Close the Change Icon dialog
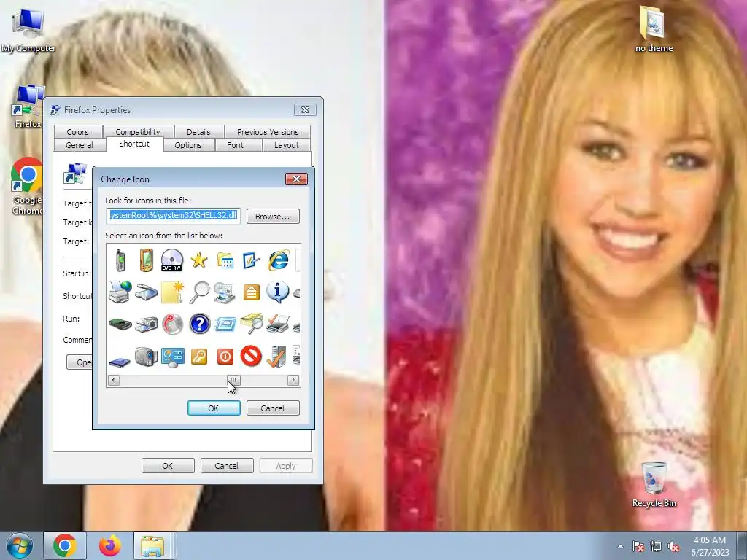 [x=296, y=179]
